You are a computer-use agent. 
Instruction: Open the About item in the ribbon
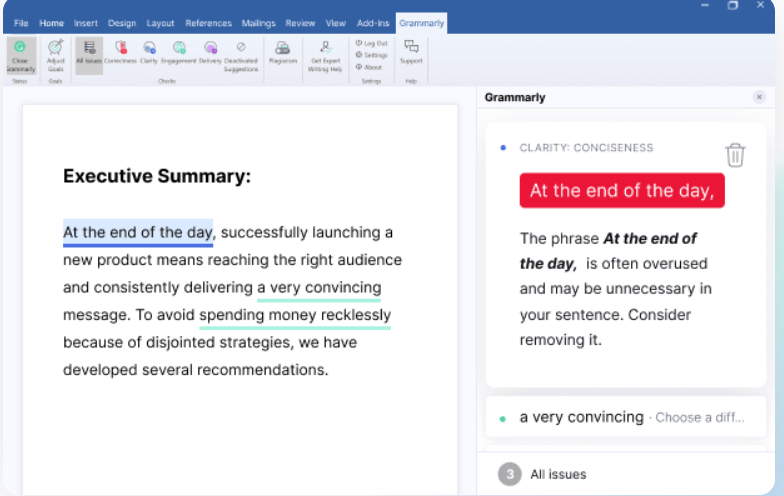click(369, 67)
